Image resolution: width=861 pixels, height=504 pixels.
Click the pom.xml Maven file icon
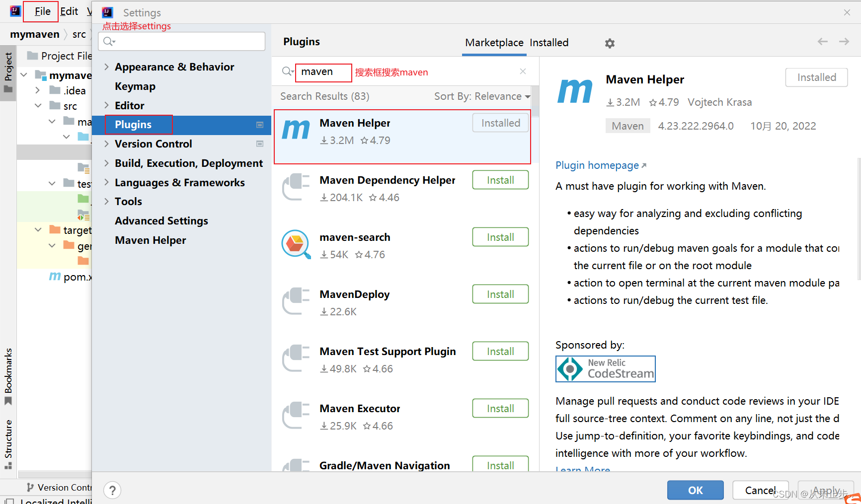coord(55,276)
